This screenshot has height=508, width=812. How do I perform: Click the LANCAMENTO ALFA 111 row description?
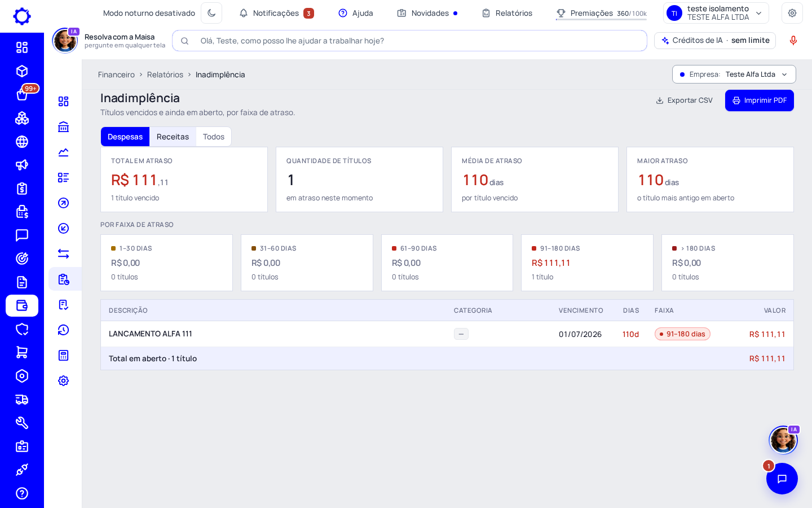tap(151, 334)
